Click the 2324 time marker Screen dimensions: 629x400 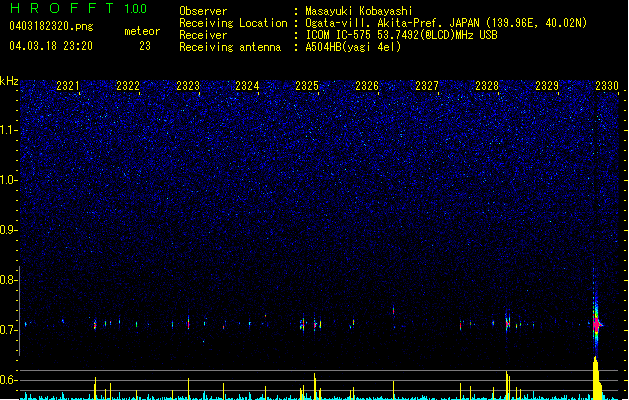click(x=247, y=85)
